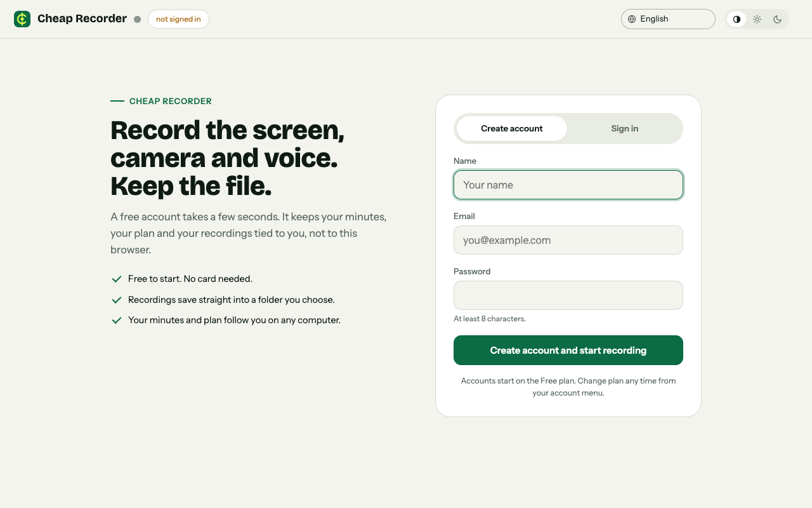Viewport: 812px width, 508px height.
Task: Click the 'Record the screen' headline
Action: point(227,158)
